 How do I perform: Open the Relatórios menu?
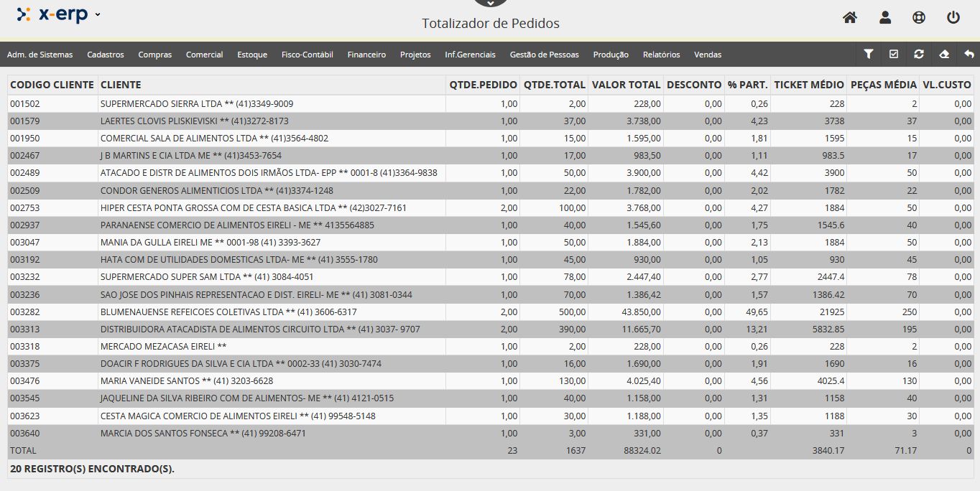coord(662,55)
